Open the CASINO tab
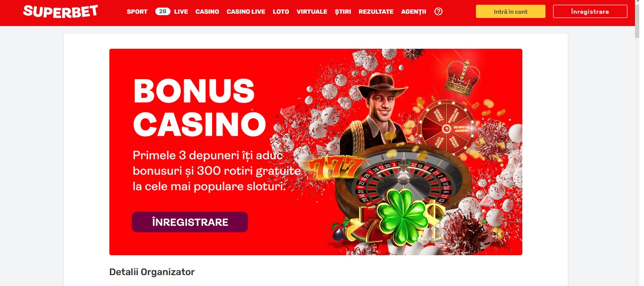644x286 pixels. 207,11
